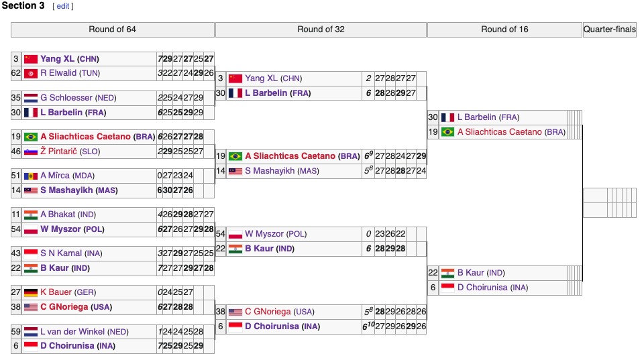Open the MDA country code link

click(x=87, y=176)
